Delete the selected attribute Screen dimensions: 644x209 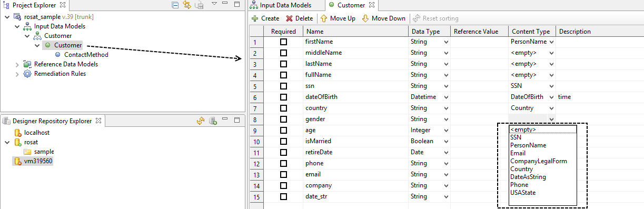[300, 18]
